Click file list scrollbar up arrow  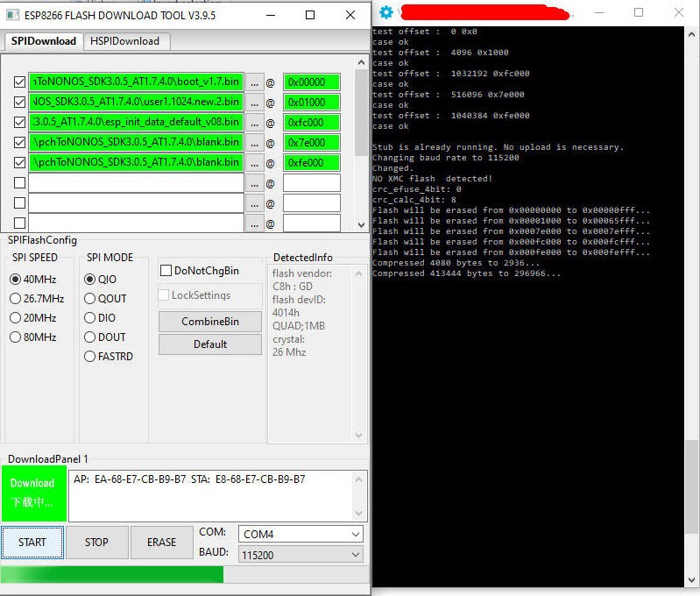[361, 62]
